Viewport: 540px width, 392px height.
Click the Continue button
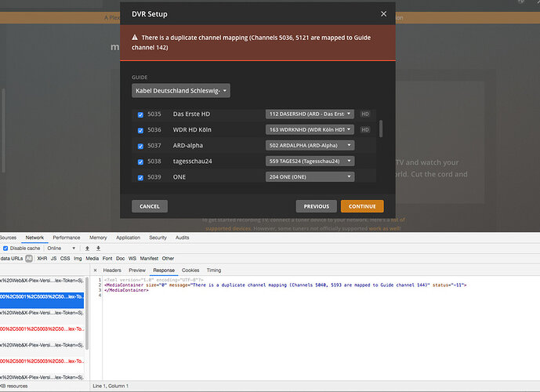362,206
